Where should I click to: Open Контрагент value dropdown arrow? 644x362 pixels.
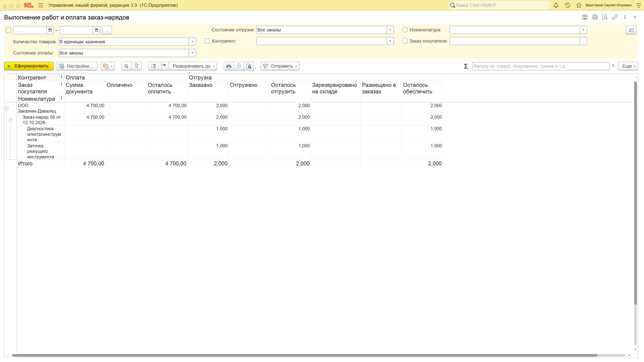[x=390, y=41]
